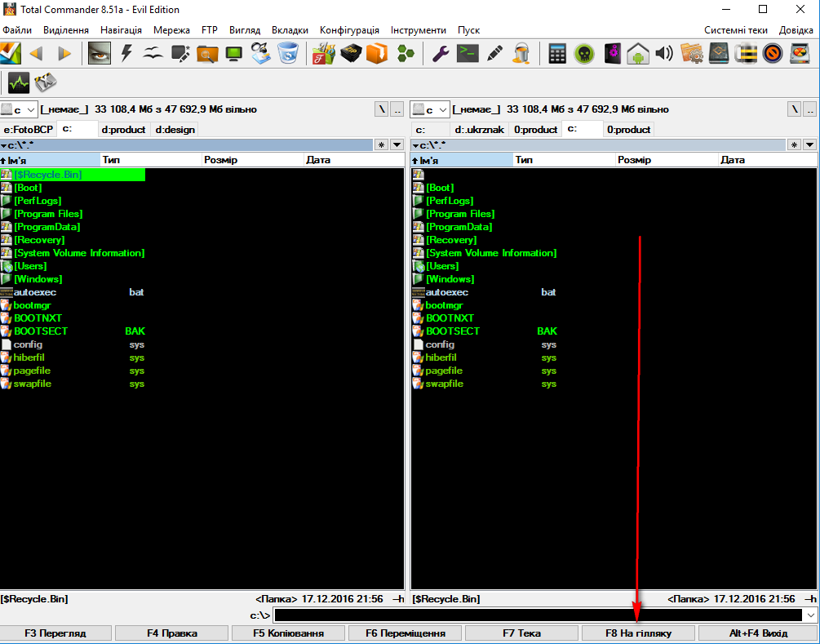
Task: Sort right panel by Розмір column header
Action: coord(667,160)
